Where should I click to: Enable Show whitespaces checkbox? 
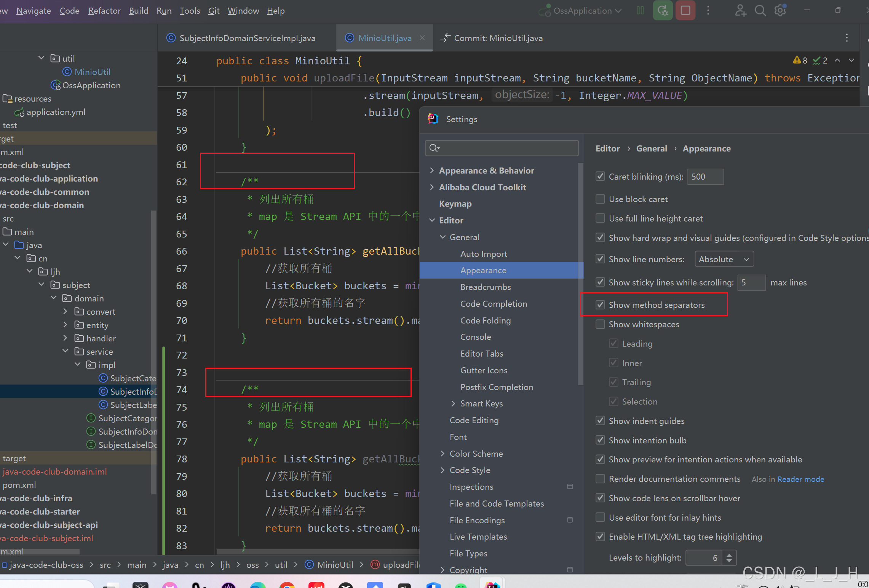600,324
